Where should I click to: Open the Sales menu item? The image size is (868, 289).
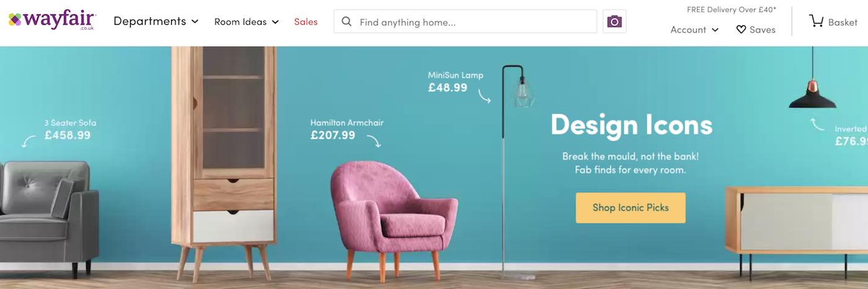(x=306, y=22)
